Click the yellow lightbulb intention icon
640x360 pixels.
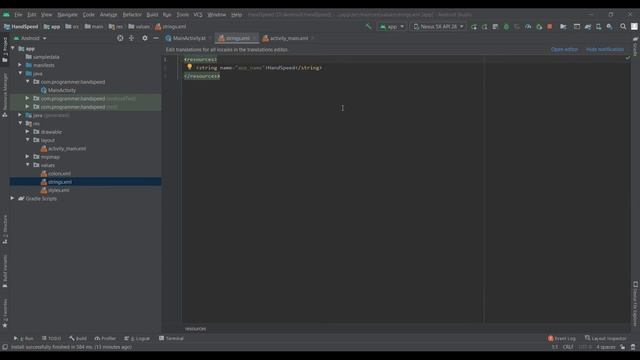coord(189,67)
